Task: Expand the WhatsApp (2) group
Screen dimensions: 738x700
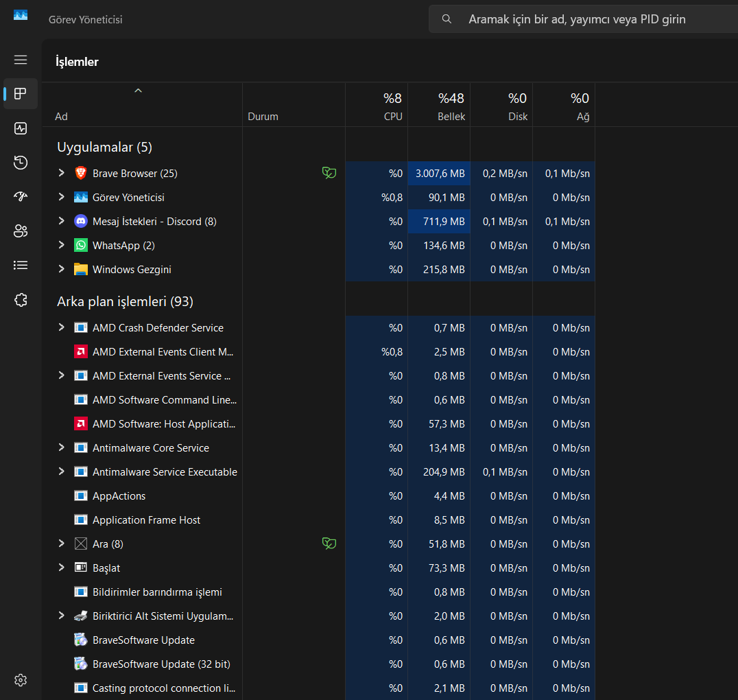Action: click(61, 245)
